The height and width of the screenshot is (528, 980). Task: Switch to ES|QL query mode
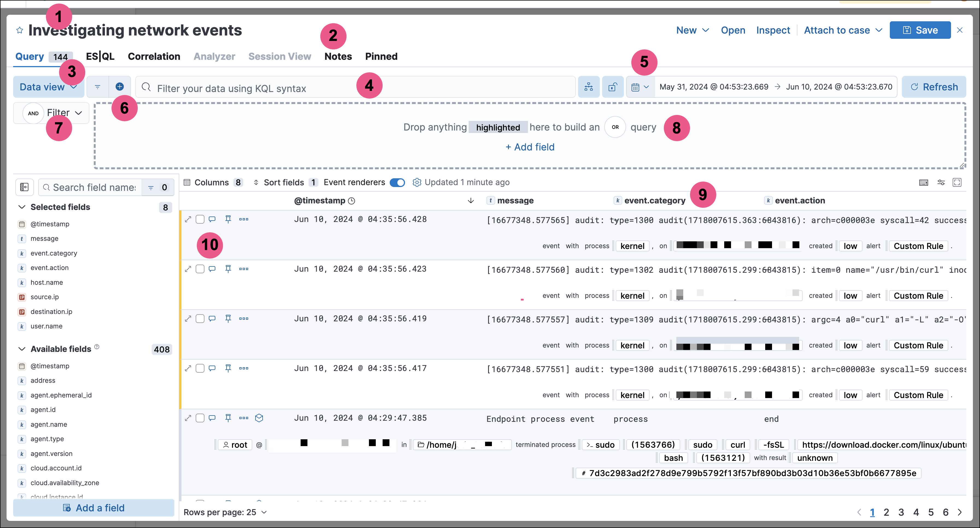[101, 56]
